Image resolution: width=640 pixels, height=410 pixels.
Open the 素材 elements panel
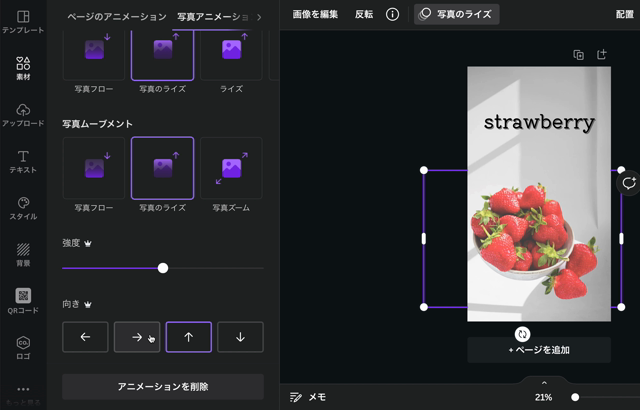click(23, 69)
